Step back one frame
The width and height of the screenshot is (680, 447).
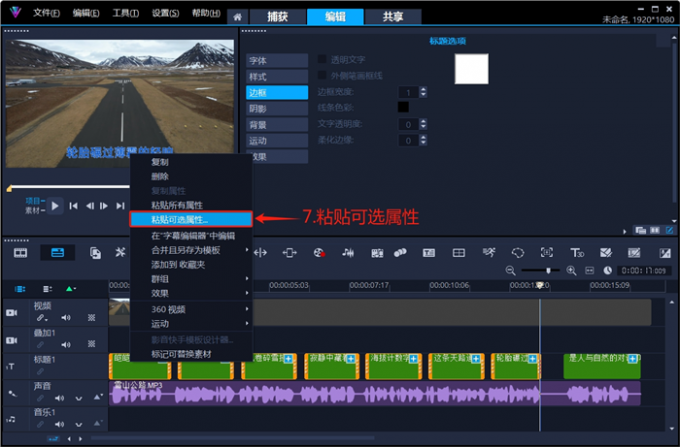tap(90, 206)
